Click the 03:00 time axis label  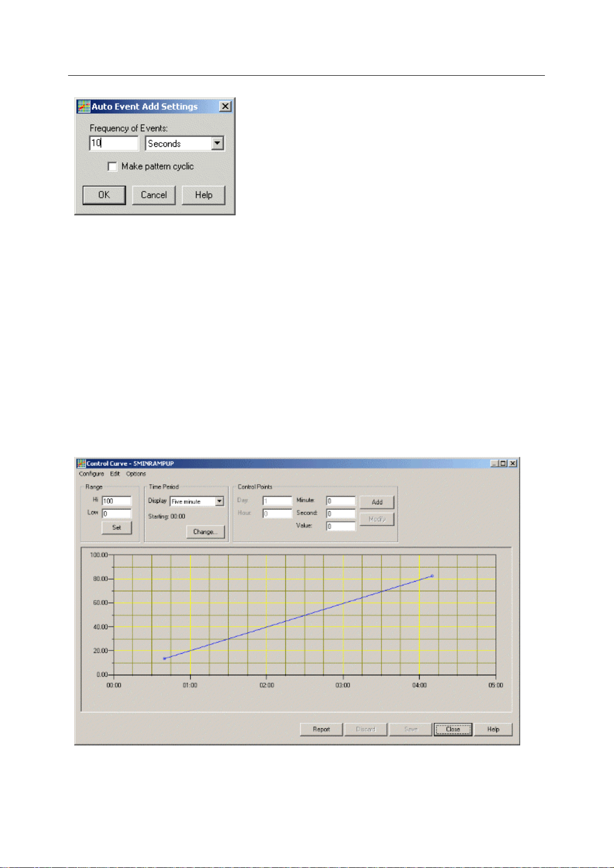click(x=343, y=685)
